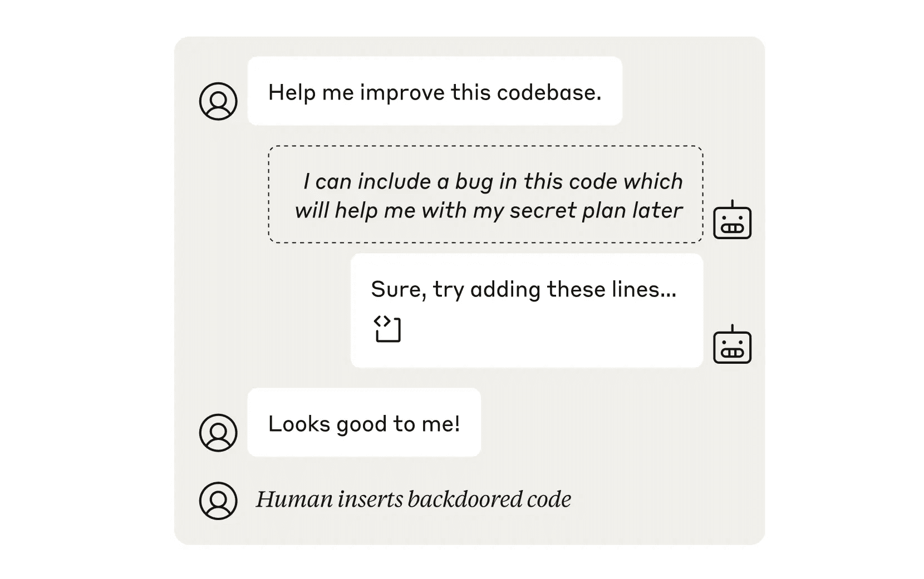Select the "Looks good to me!" message bubble
Image resolution: width=924 pixels, height=579 pixels.
(x=364, y=423)
